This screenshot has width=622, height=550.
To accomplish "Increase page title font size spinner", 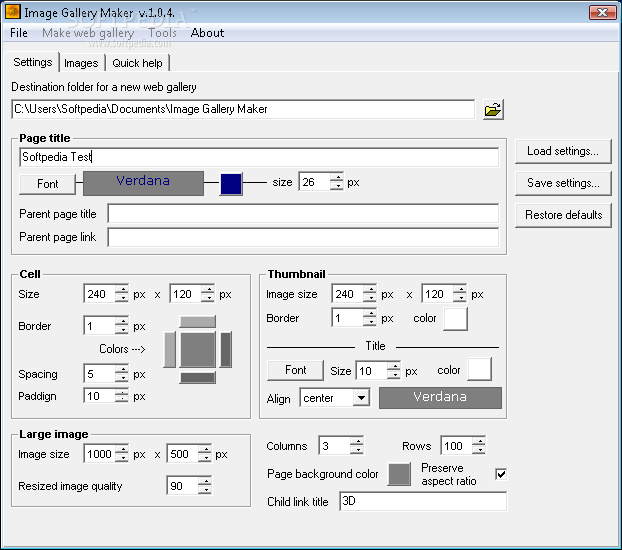I will 337,178.
